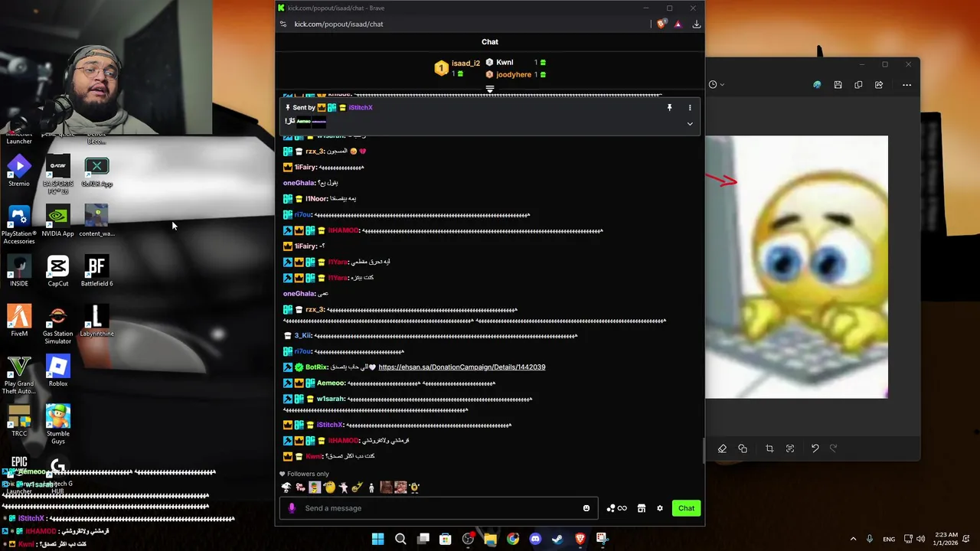Click the redo arrow in Snipping Tool
The width and height of the screenshot is (980, 551).
pyautogui.click(x=834, y=448)
